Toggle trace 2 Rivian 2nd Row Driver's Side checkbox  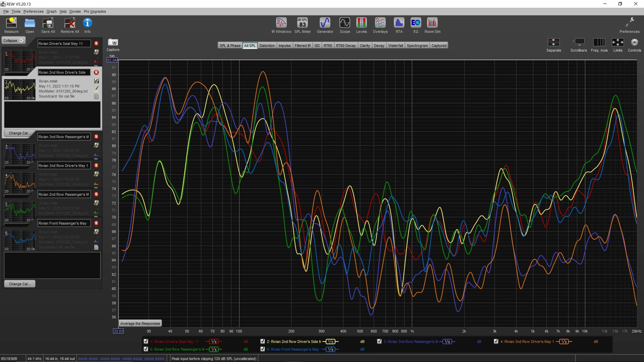click(263, 341)
